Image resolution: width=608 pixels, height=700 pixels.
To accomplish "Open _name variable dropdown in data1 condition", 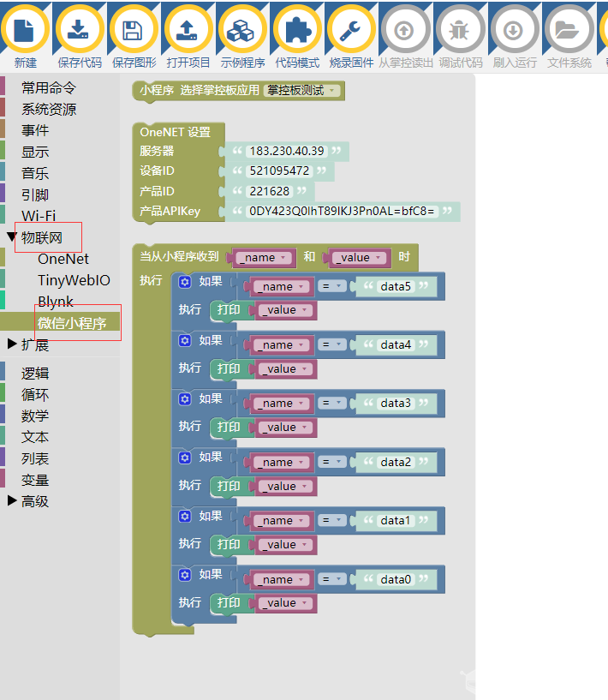I will pos(281,521).
